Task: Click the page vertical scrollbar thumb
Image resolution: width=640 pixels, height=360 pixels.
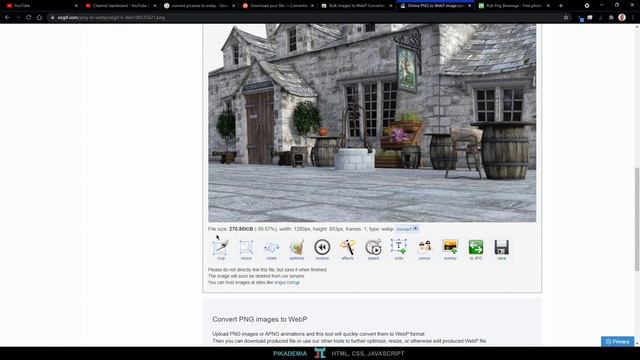Action: (637, 219)
